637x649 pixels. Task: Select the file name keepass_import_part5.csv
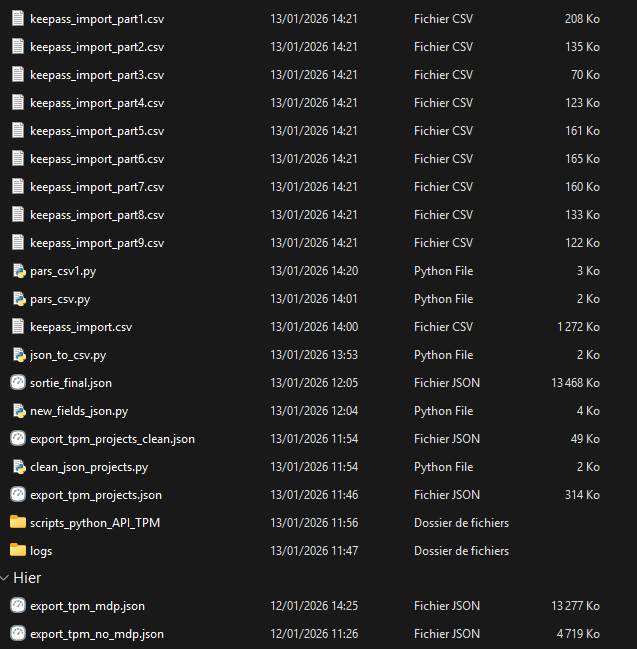click(x=97, y=131)
